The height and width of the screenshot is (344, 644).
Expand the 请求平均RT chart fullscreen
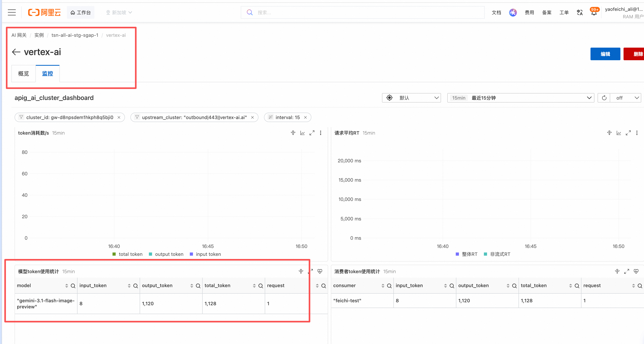point(628,133)
